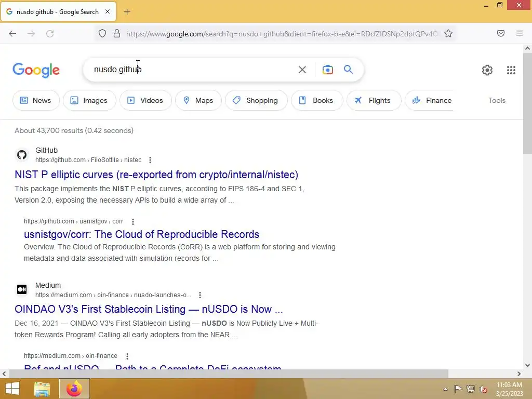Open File Explorer from the taskbar

[42, 389]
